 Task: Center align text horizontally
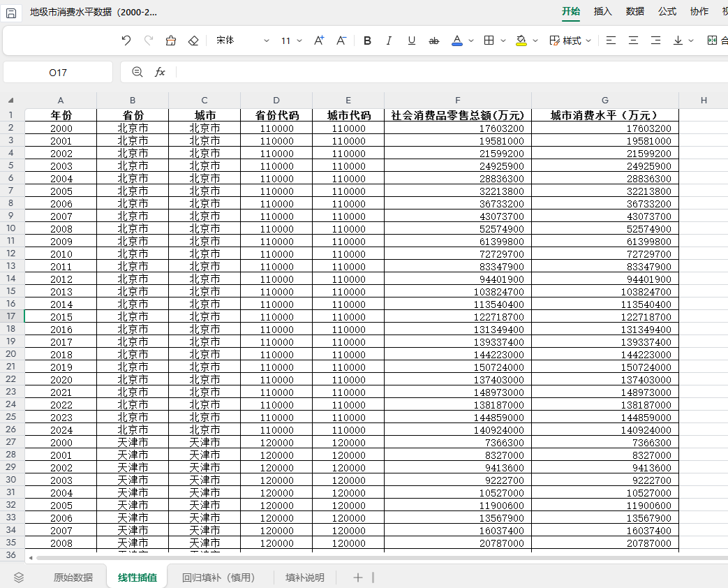(x=633, y=41)
